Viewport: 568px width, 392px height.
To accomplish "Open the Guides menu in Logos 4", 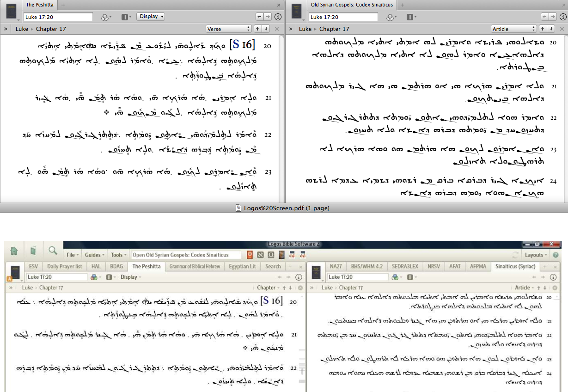I will pos(95,255).
